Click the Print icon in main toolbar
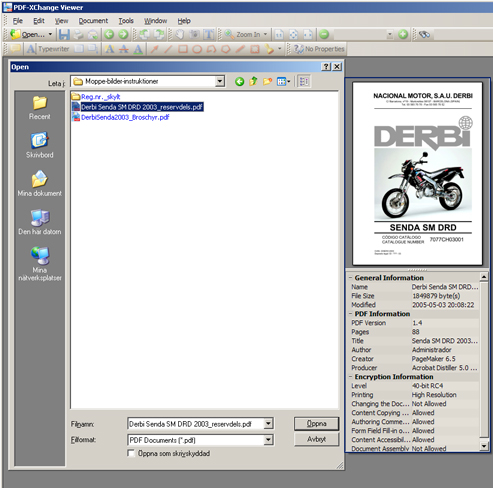The height and width of the screenshot is (488, 493). pyautogui.click(x=78, y=34)
